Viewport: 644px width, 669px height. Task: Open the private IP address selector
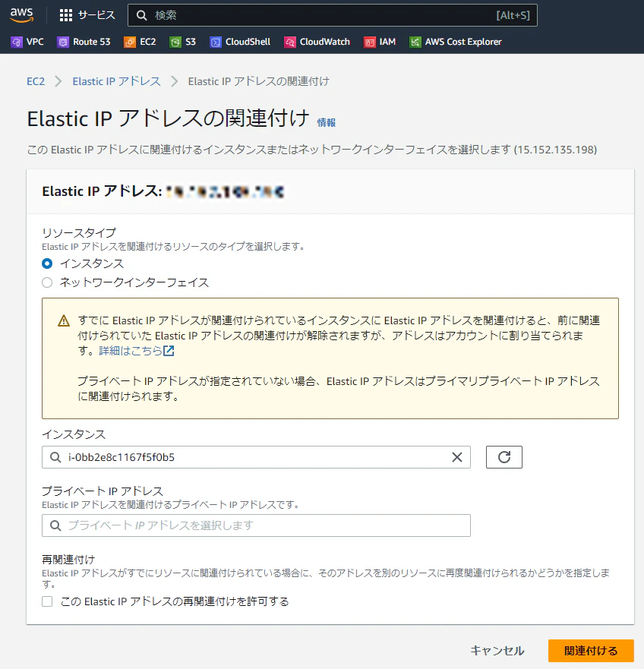tap(256, 525)
